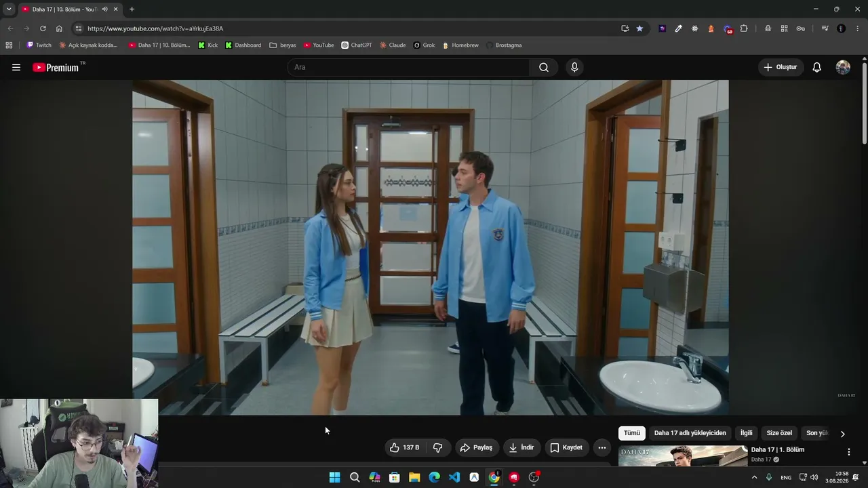Open the YouTube account avatar menu
Viewport: 868px width, 488px height.
coord(843,67)
